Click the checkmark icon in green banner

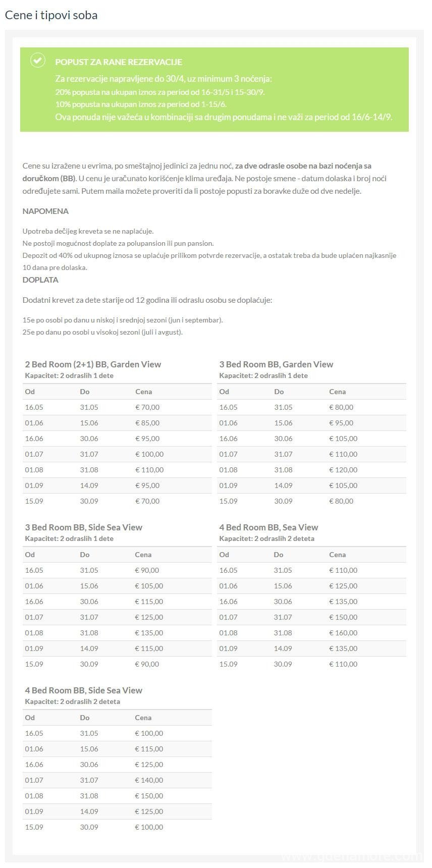37,61
